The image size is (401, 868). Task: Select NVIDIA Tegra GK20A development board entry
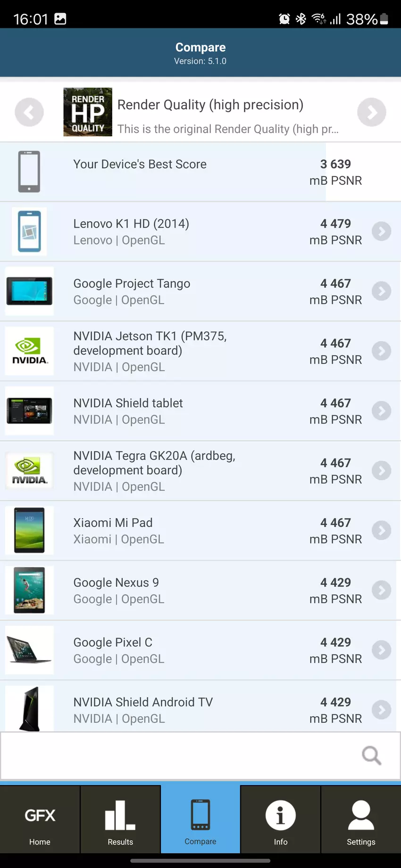click(154, 463)
